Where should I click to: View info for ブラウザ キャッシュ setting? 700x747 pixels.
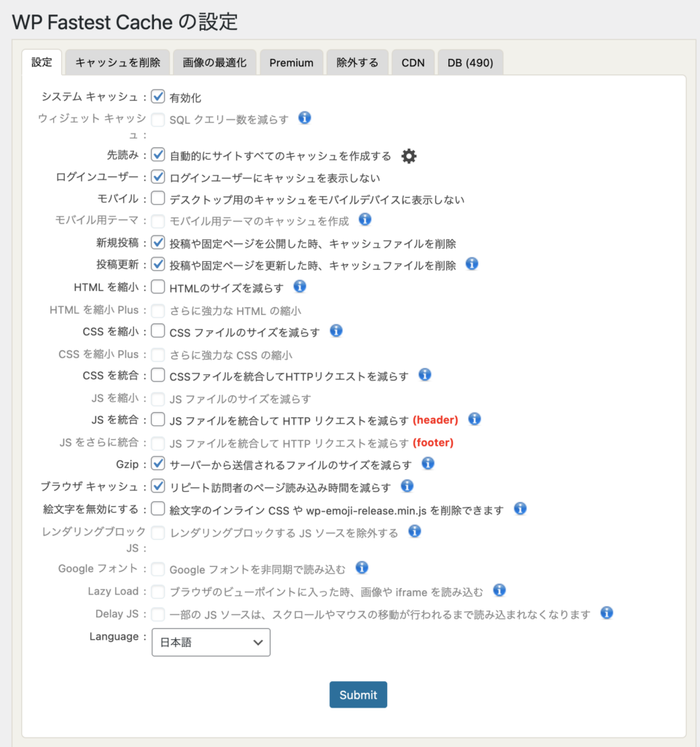[407, 486]
